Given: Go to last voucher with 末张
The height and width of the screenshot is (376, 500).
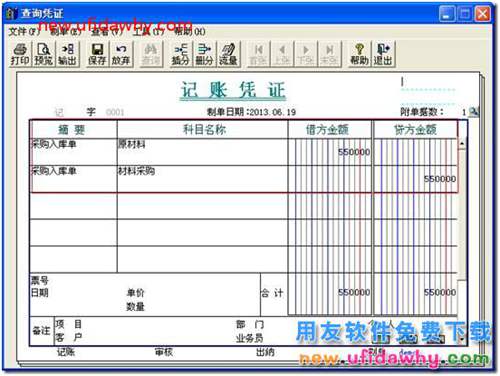Looking at the screenshot, I should pos(329,54).
